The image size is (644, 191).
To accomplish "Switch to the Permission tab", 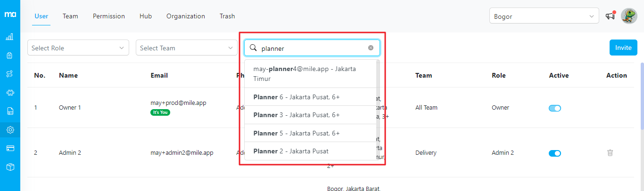I will (x=109, y=16).
